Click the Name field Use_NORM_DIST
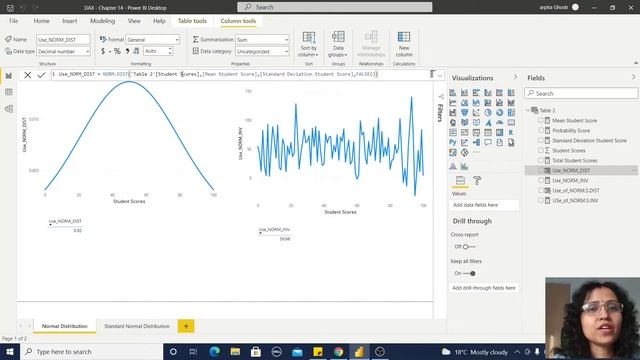Viewport: 640px width, 360px height. tap(63, 40)
